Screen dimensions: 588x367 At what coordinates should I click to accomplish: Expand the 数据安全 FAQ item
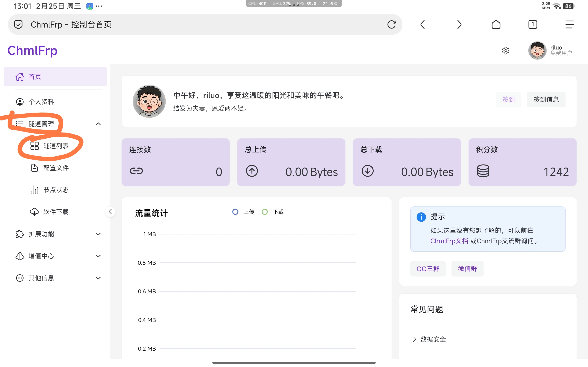click(x=433, y=339)
